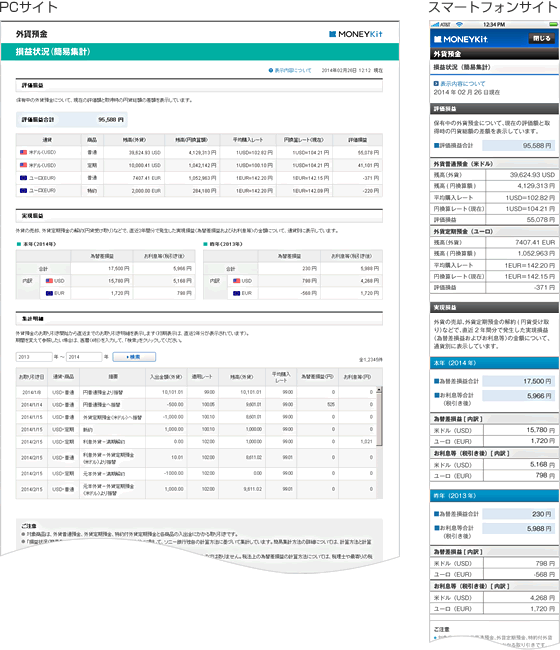
Task: Tap the 7407.41 EUR balance on the smartphone
Action: coord(535,242)
